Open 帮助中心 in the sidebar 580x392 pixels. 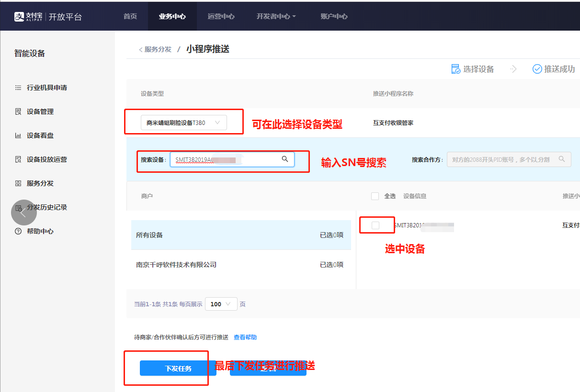click(x=40, y=231)
